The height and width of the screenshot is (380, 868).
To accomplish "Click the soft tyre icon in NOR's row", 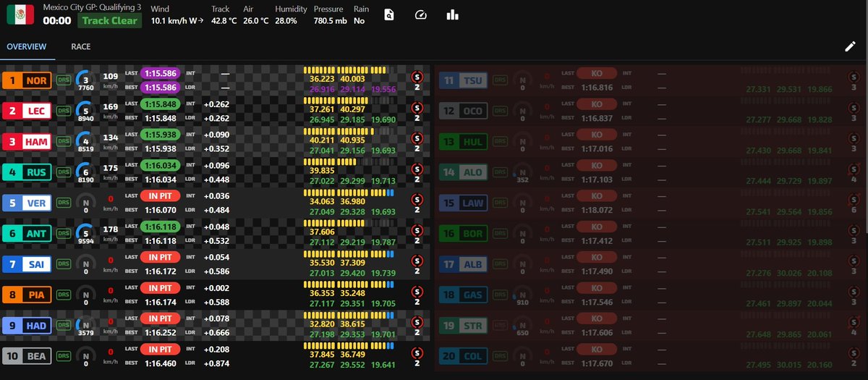I will 417,76.
